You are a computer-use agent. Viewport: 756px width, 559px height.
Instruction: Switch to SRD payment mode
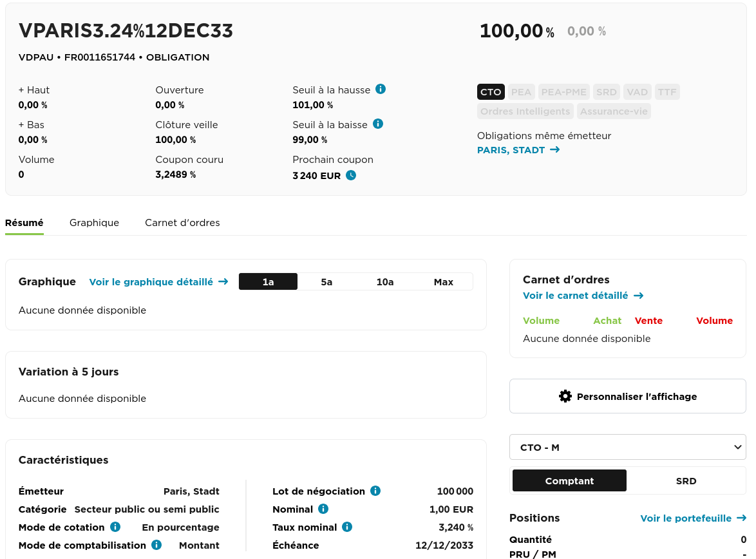coord(686,480)
